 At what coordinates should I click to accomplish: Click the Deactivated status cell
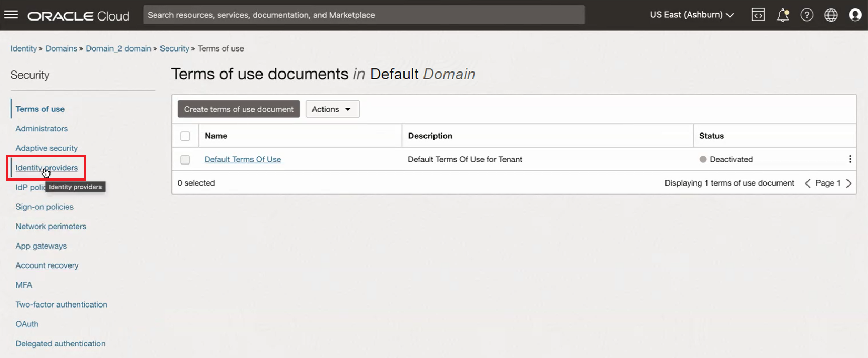point(726,159)
